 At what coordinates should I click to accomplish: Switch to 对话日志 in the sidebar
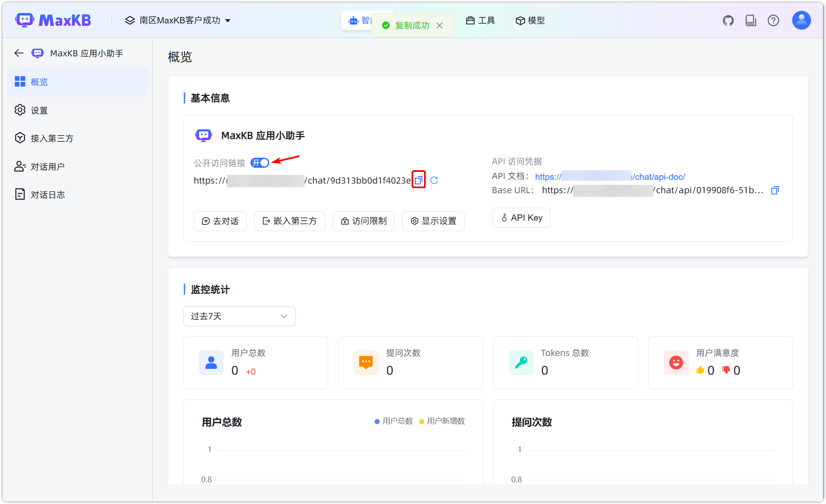pyautogui.click(x=47, y=194)
